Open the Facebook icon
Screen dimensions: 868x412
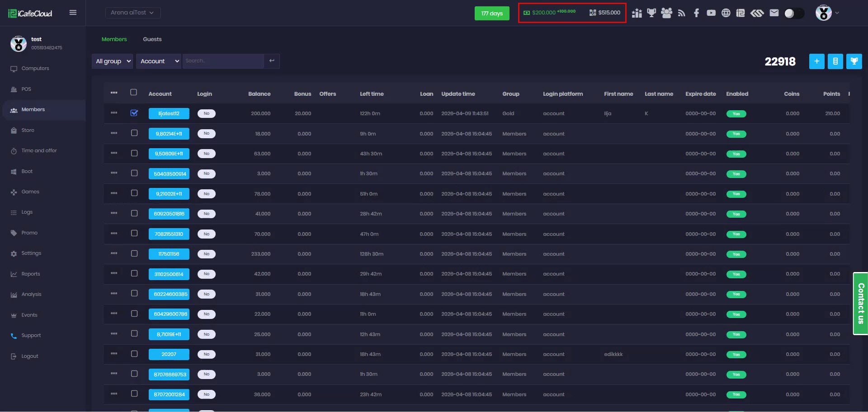tap(697, 13)
